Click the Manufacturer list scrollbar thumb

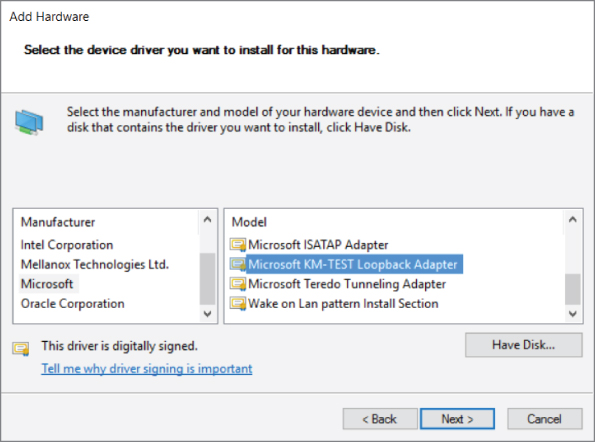[x=208, y=278]
